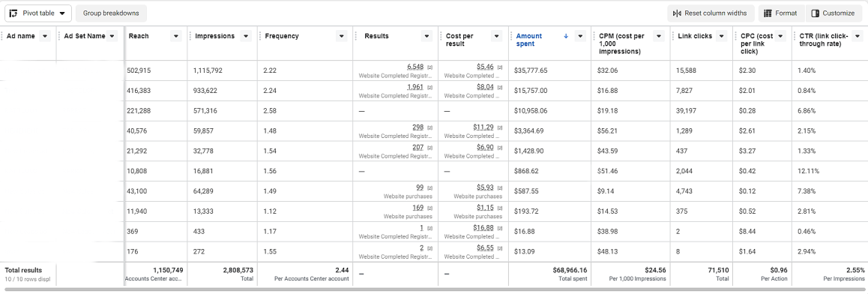Select the 2.58 frequency cell
Screen dimensions: 868x294
pos(305,111)
